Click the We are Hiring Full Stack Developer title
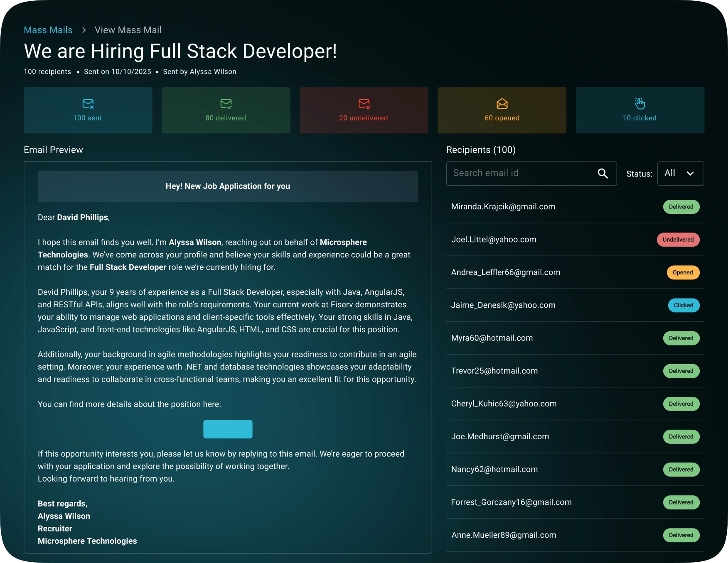728x563 pixels. 180,51
